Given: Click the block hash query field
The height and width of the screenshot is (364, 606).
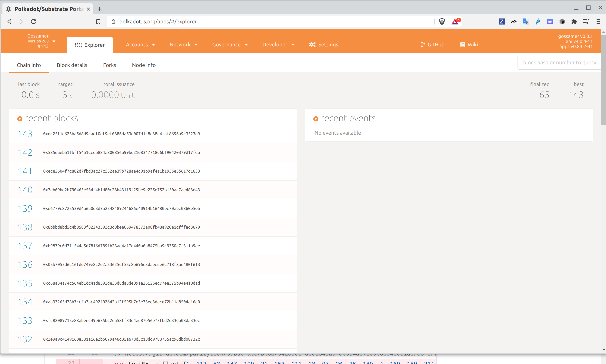Looking at the screenshot, I should 559,63.
